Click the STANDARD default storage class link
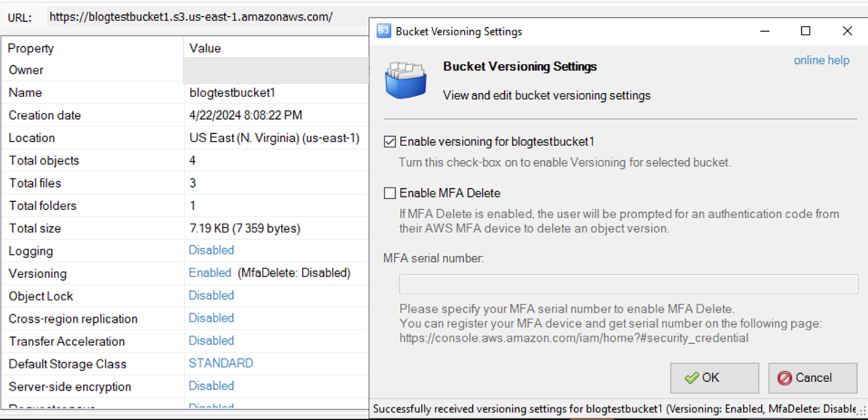This screenshot has height=420, width=868. [x=220, y=364]
